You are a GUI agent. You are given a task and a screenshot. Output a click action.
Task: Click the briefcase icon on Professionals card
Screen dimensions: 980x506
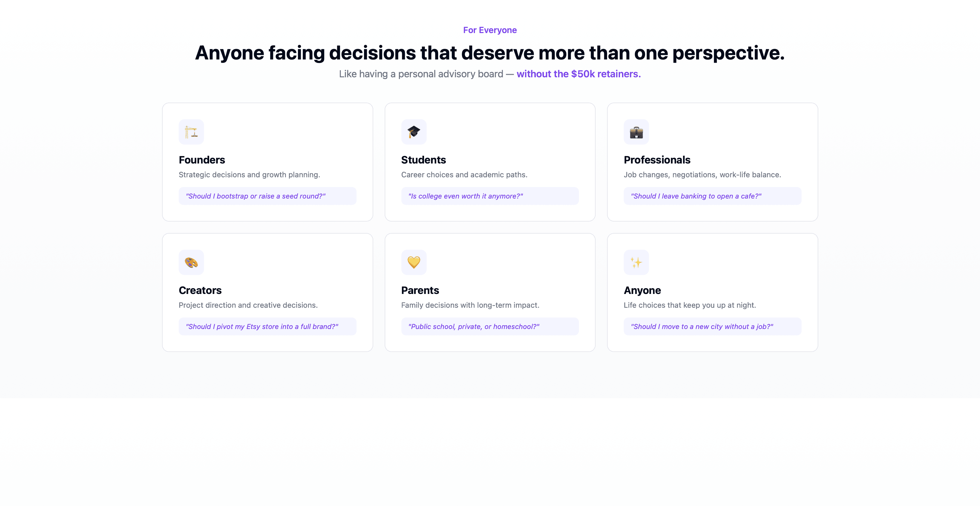pos(636,132)
